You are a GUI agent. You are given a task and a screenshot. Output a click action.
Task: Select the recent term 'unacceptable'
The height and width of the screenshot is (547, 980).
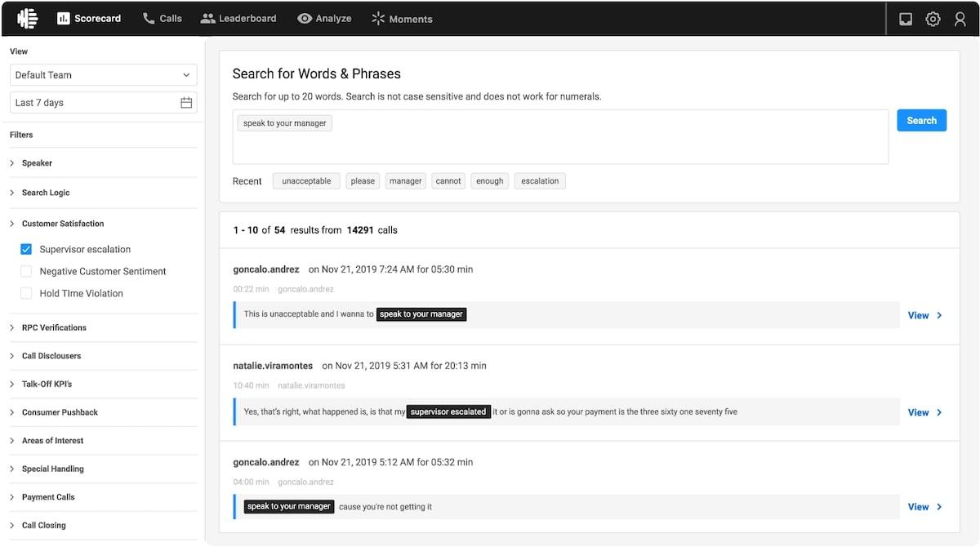click(306, 181)
